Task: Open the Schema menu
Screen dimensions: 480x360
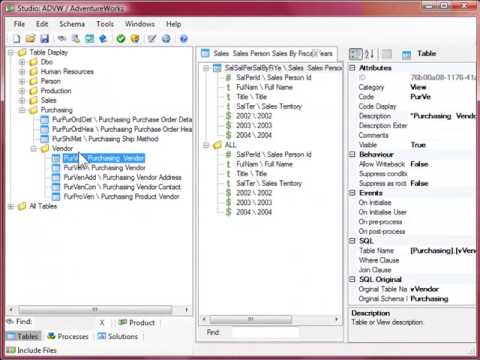Action: pos(72,24)
